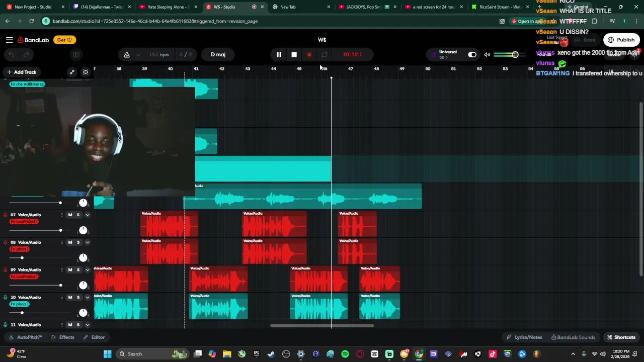Solo track 08 Voice/Audio

coord(78,242)
